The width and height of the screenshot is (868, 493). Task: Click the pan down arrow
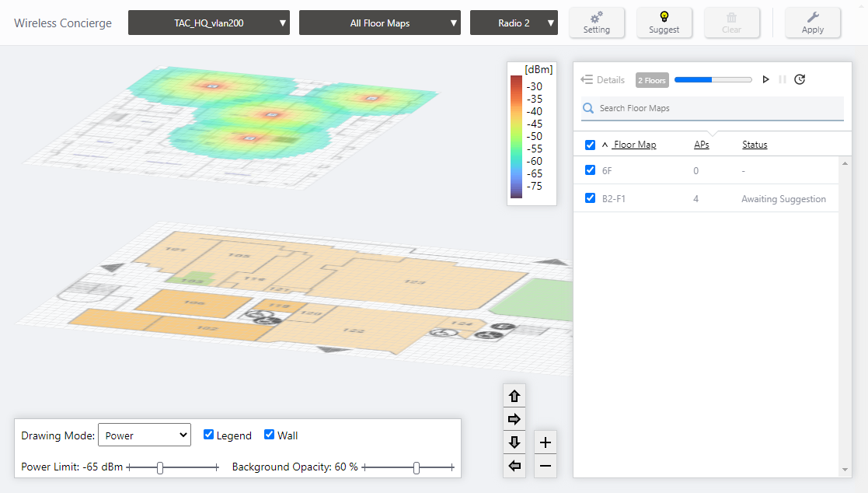click(514, 442)
